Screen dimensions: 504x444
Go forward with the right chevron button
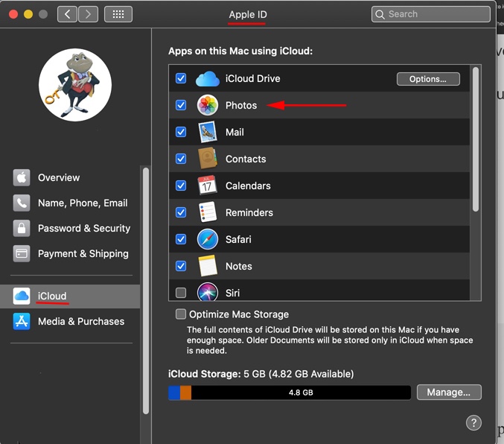pos(88,14)
